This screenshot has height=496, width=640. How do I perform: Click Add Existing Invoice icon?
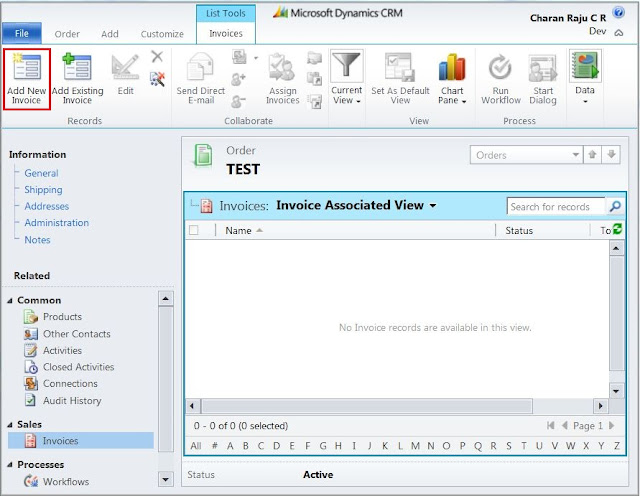pos(77,67)
